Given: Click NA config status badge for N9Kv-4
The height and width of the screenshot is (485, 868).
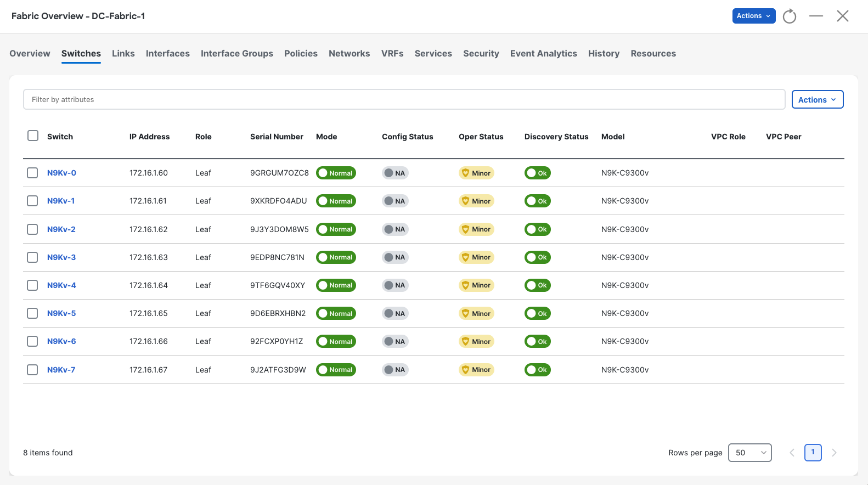Looking at the screenshot, I should coord(395,285).
